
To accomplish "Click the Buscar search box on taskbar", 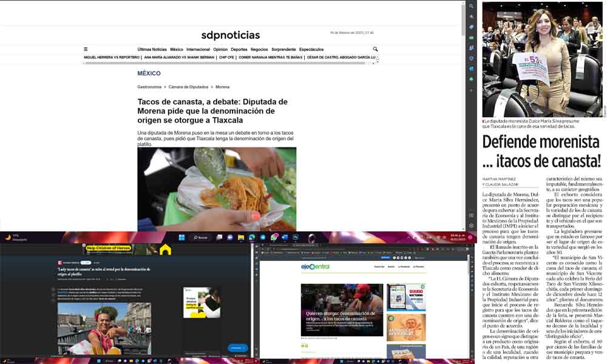I will tap(200, 237).
